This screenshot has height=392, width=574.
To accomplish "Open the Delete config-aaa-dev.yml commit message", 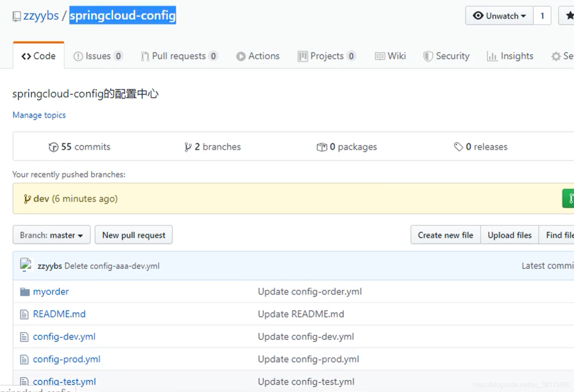I will point(112,266).
